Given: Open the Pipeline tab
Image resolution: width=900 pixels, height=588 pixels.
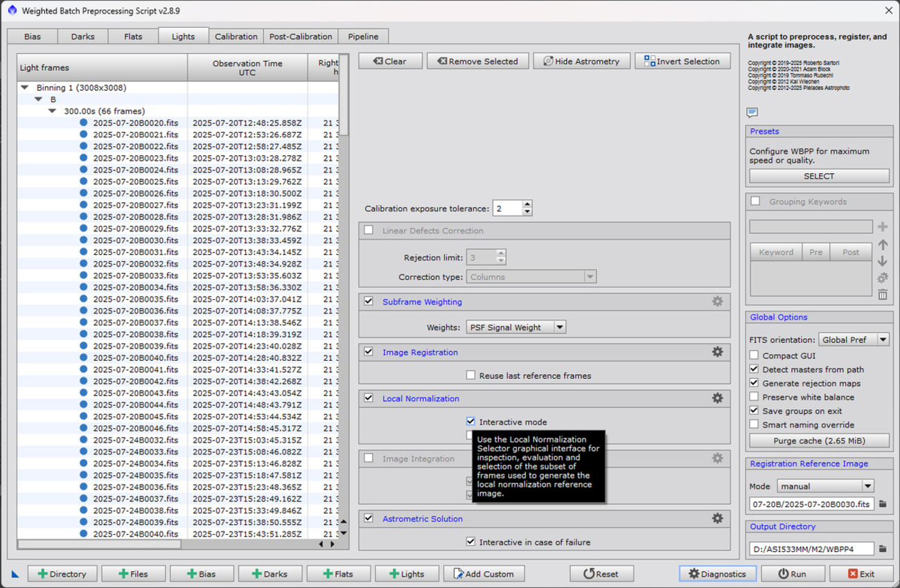Looking at the screenshot, I should (363, 37).
